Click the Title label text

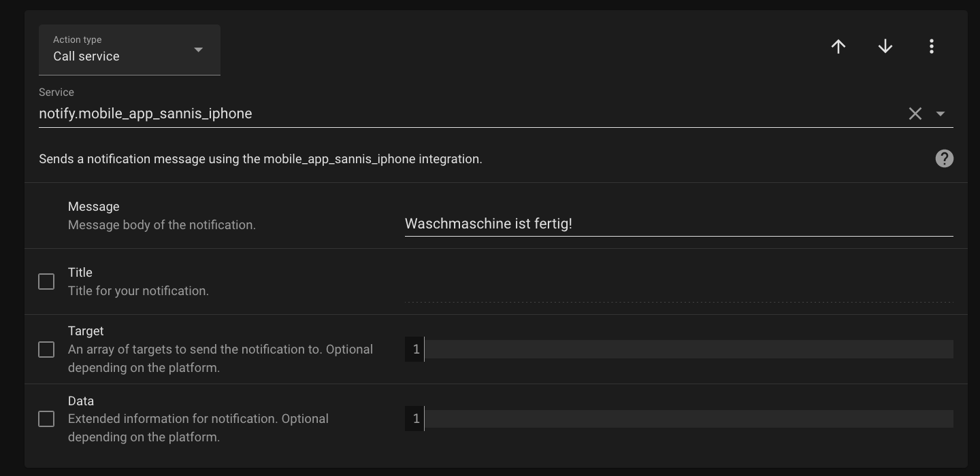point(80,272)
